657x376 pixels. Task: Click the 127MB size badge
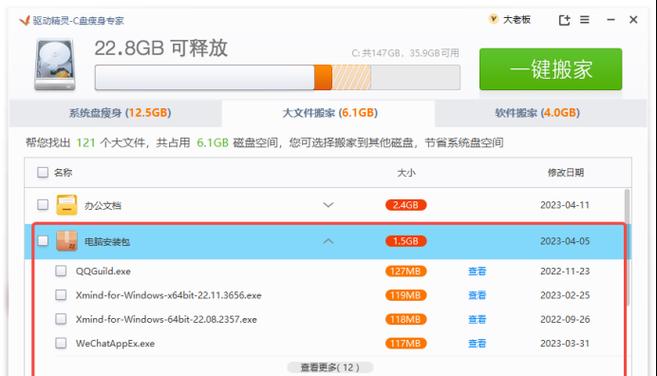(406, 271)
